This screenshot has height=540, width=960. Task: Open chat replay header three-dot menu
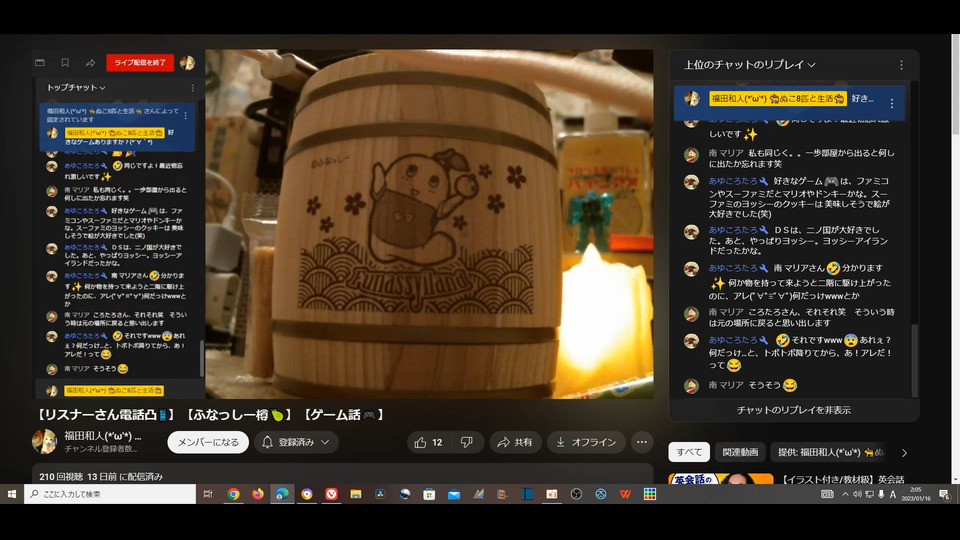point(901,65)
